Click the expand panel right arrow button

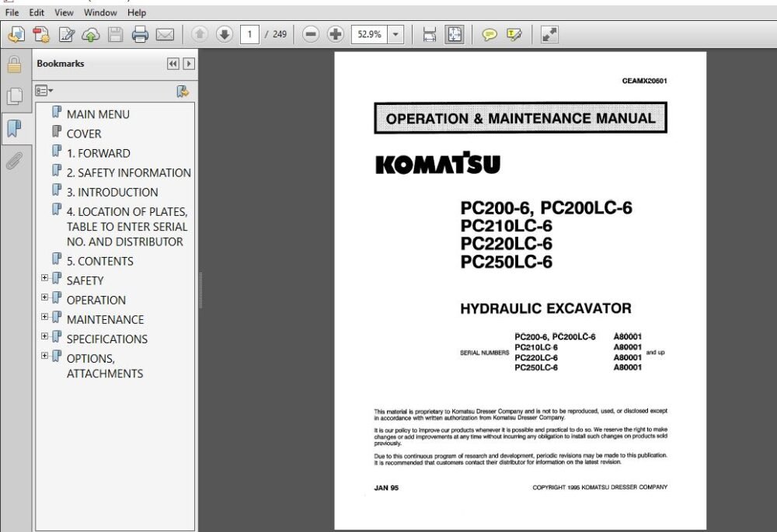click(189, 64)
